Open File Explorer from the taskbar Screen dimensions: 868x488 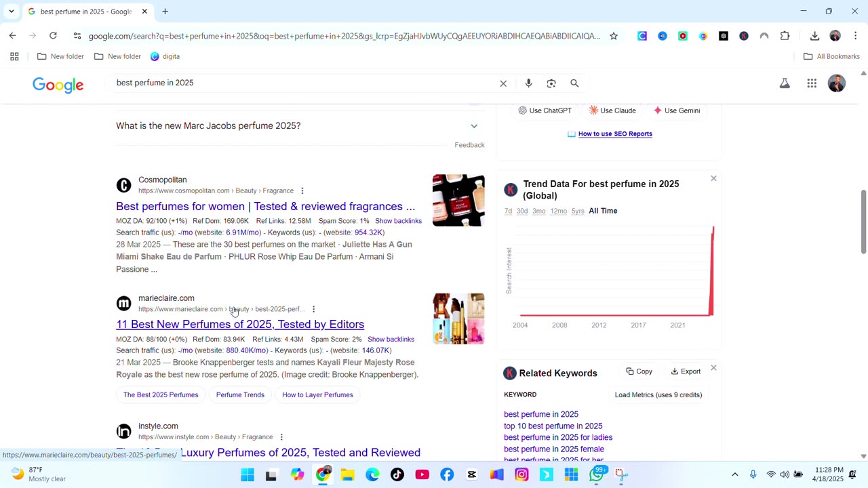click(347, 474)
